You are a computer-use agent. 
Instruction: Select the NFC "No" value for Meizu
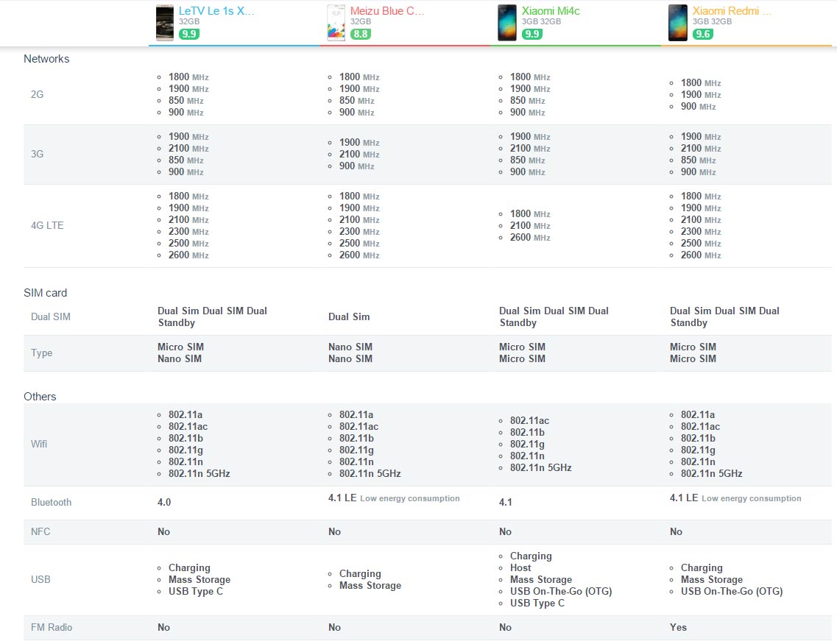tap(335, 531)
